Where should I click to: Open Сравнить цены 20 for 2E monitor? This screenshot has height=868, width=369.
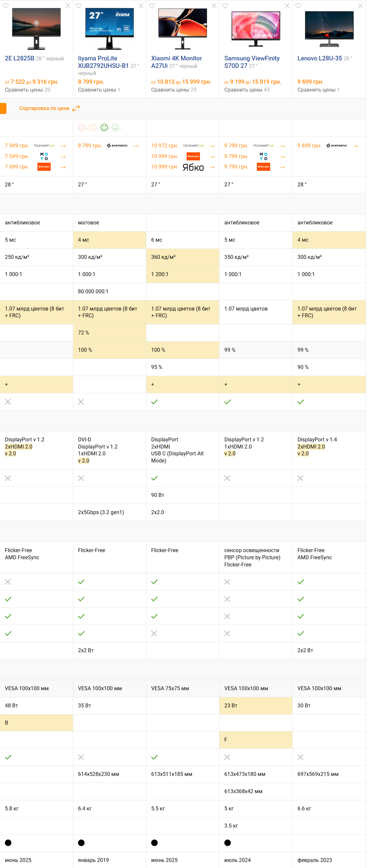click(x=27, y=90)
